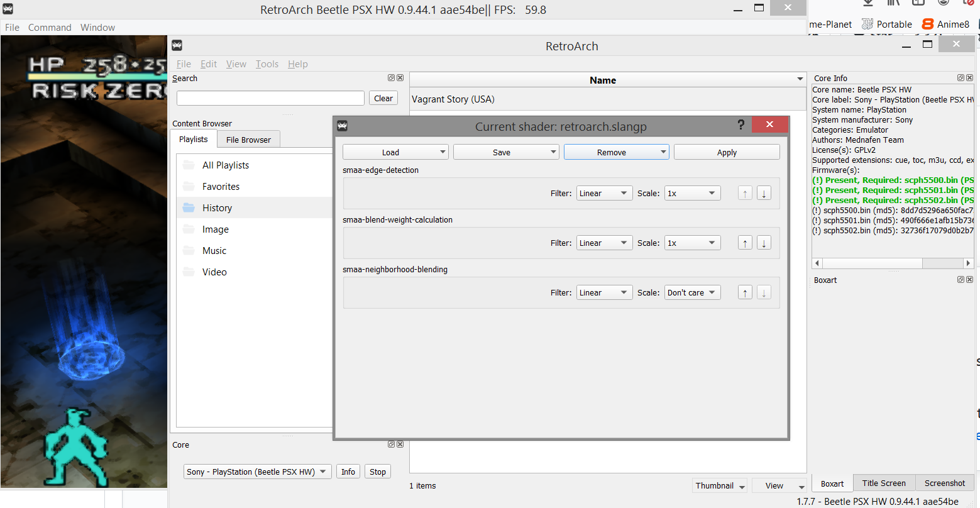This screenshot has width=980, height=508.
Task: Close the Search dock panel
Action: click(400, 78)
